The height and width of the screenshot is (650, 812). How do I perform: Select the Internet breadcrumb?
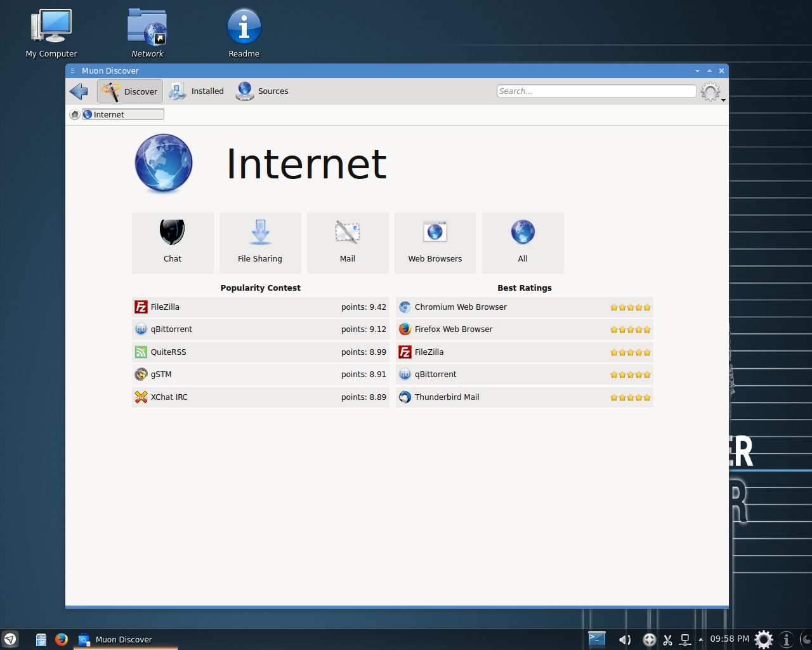tap(123, 114)
